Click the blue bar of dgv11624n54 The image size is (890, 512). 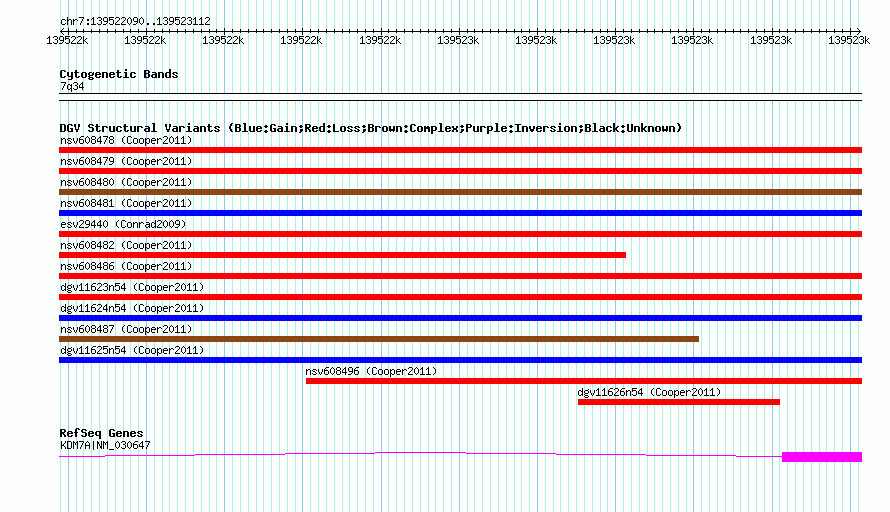click(x=460, y=318)
